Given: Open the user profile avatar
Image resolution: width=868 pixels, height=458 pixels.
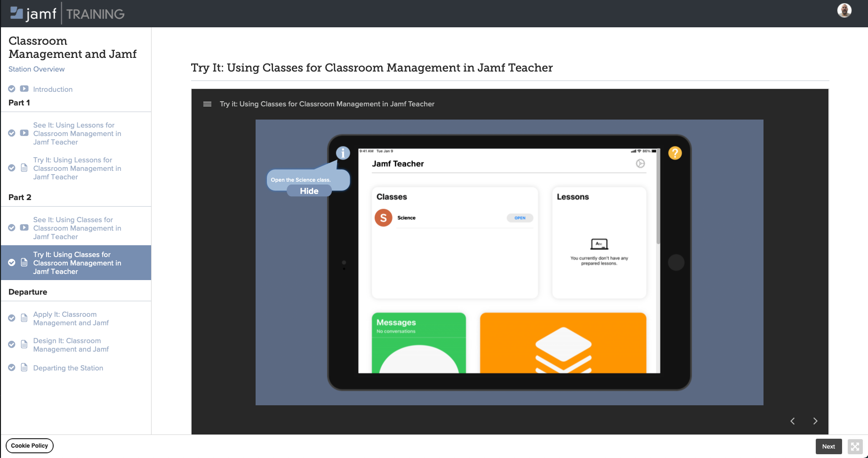Looking at the screenshot, I should (x=844, y=10).
